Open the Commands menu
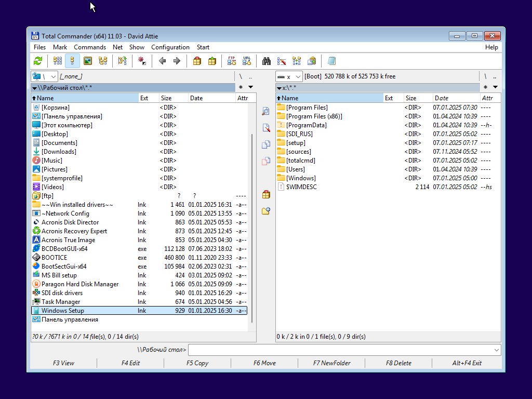Screen dimensions: 532x399 (90, 47)
